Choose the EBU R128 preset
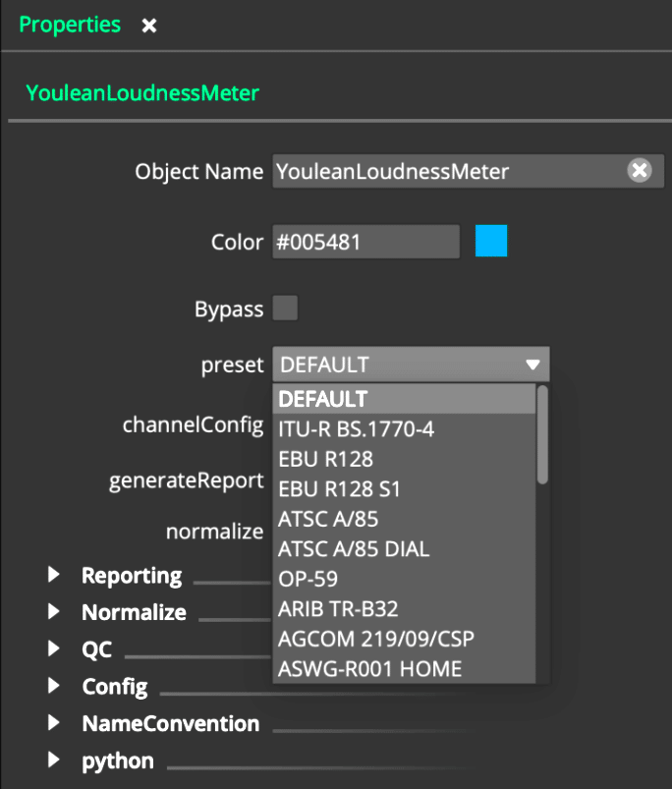The width and height of the screenshot is (672, 789). click(x=404, y=459)
